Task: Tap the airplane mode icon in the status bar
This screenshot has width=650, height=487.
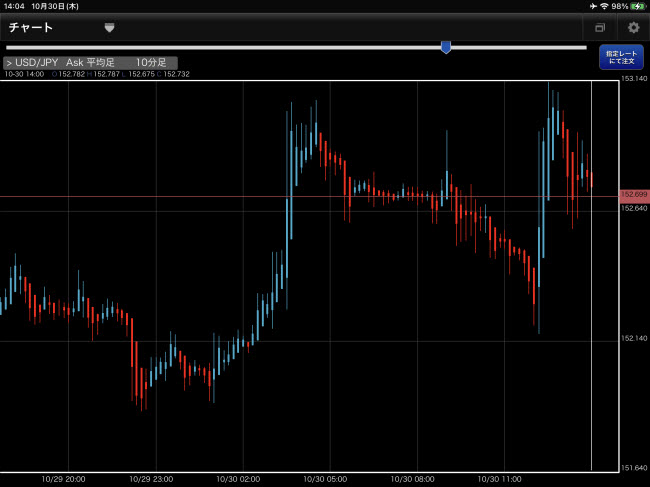Action: pyautogui.click(x=592, y=6)
